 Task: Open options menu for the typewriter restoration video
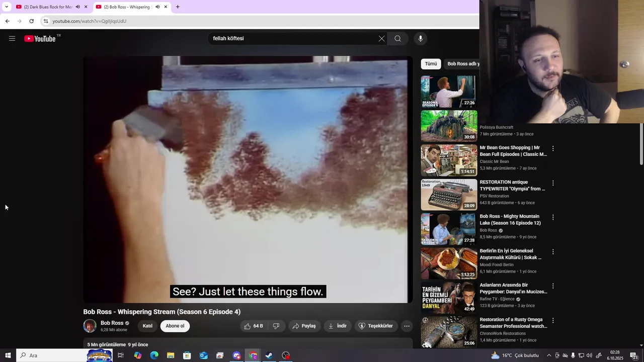point(553,183)
